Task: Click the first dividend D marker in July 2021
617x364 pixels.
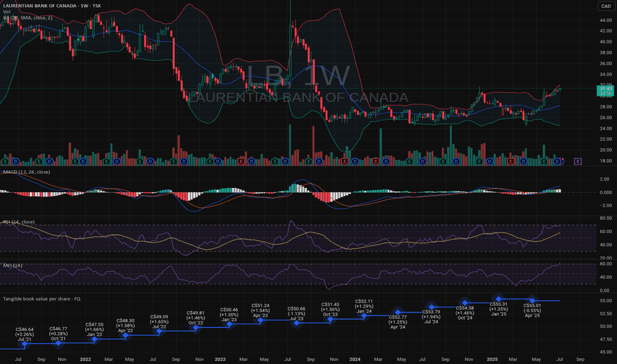Action: 15,161
